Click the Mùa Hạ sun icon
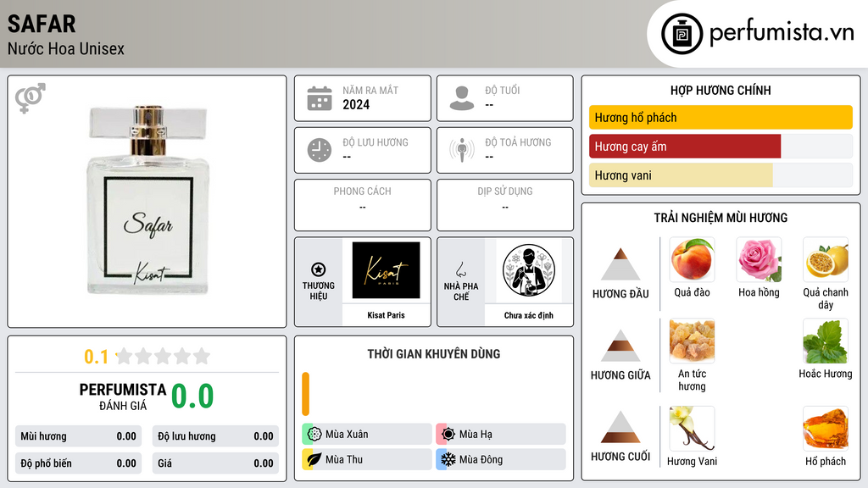This screenshot has height=488, width=868. pyautogui.click(x=448, y=435)
